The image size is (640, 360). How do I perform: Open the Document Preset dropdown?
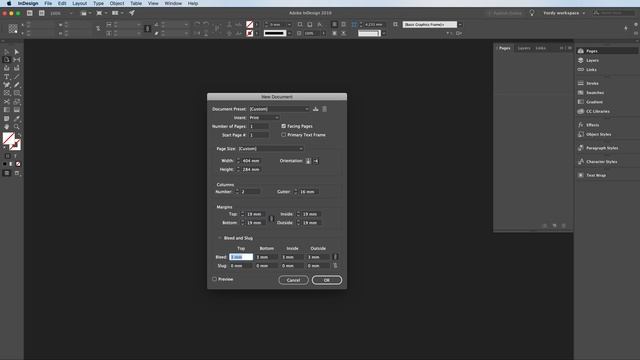pos(279,109)
